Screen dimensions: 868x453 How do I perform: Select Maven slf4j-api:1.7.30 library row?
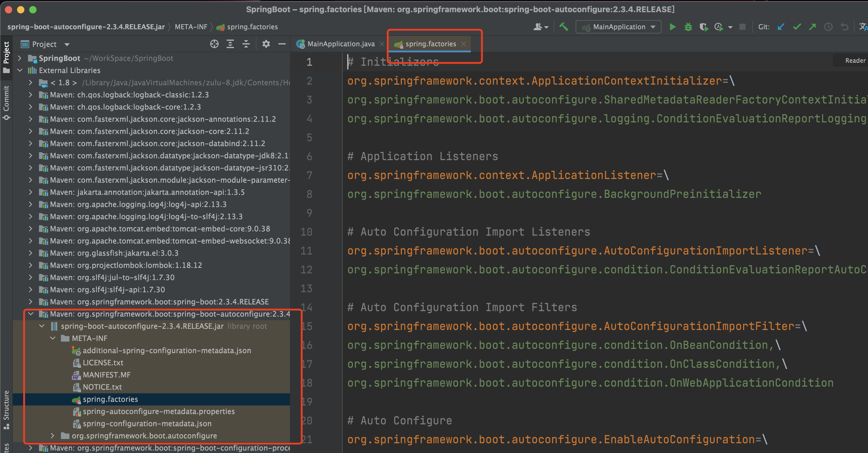tap(152, 290)
